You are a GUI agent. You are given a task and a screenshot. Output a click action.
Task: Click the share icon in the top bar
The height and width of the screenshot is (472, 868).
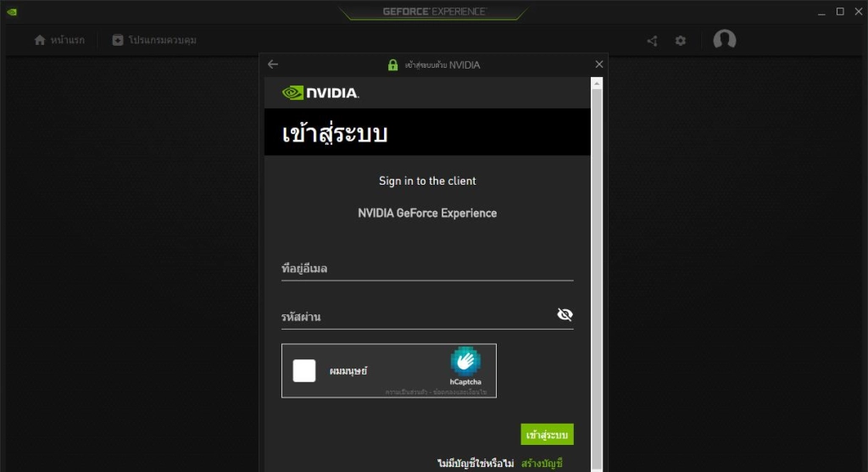(x=652, y=41)
